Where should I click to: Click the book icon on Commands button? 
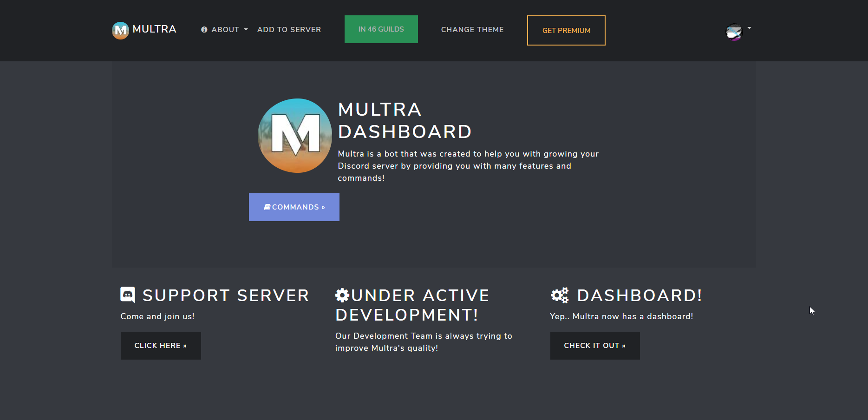[x=267, y=207]
